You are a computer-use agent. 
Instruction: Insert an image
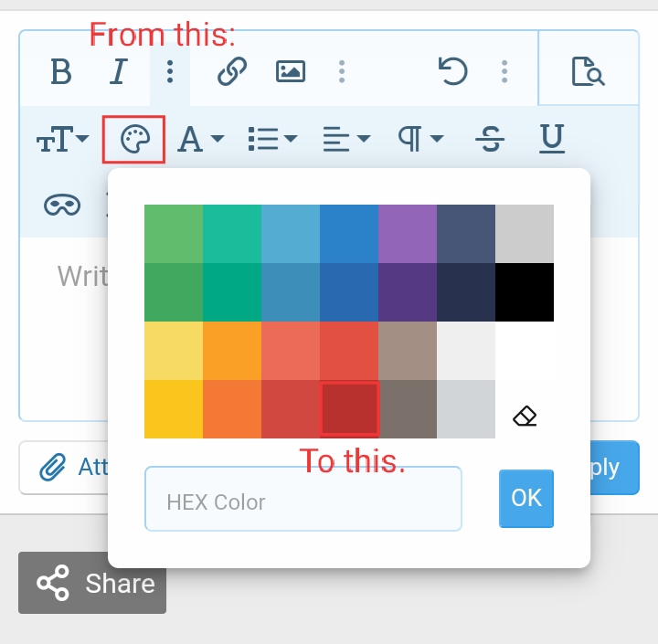[x=291, y=71]
